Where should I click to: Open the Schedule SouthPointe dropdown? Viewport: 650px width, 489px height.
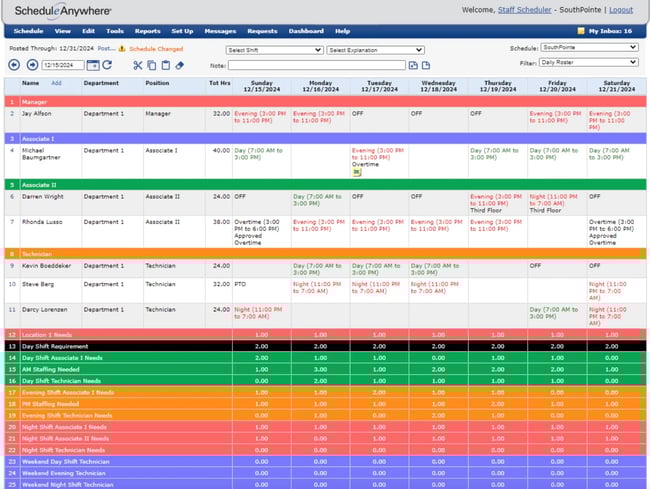588,47
